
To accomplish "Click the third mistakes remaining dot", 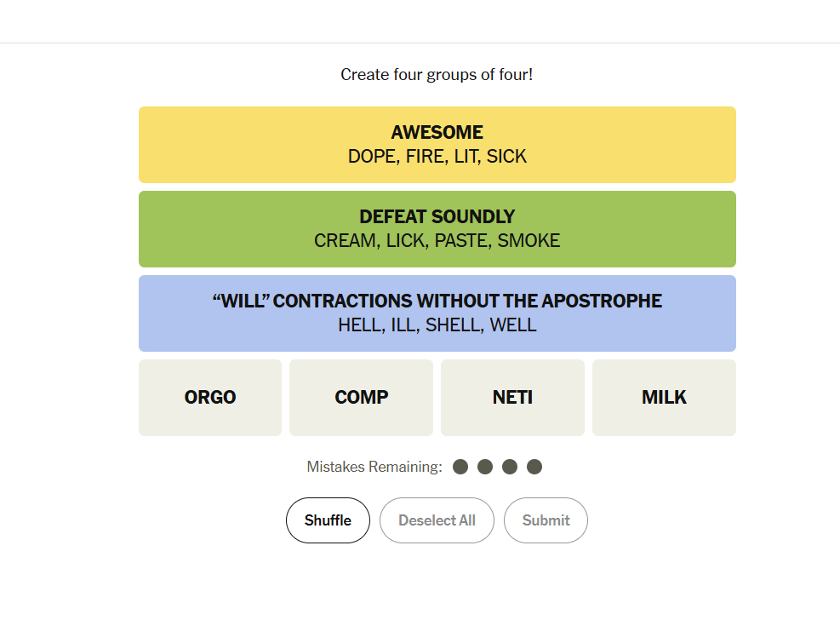I will (x=510, y=467).
